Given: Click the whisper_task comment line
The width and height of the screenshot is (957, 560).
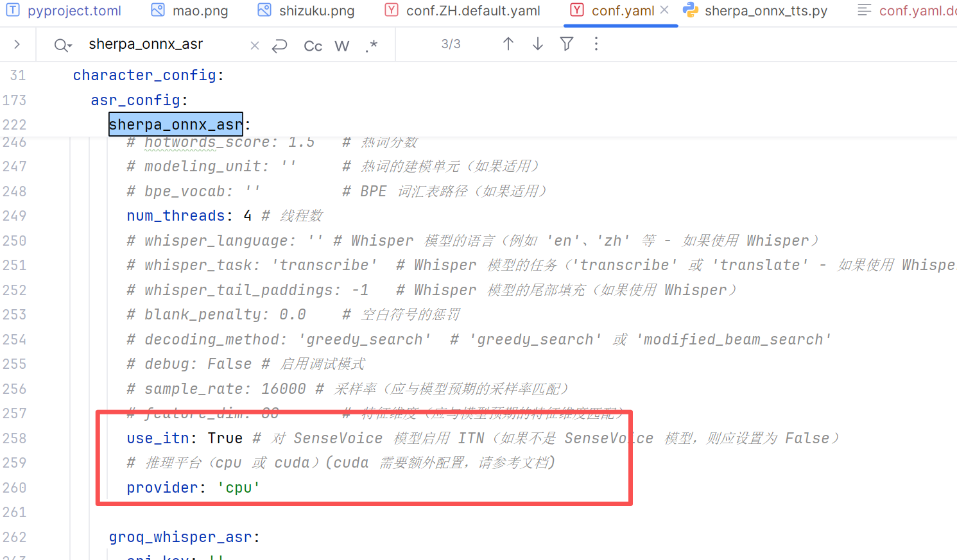Looking at the screenshot, I should tap(541, 265).
